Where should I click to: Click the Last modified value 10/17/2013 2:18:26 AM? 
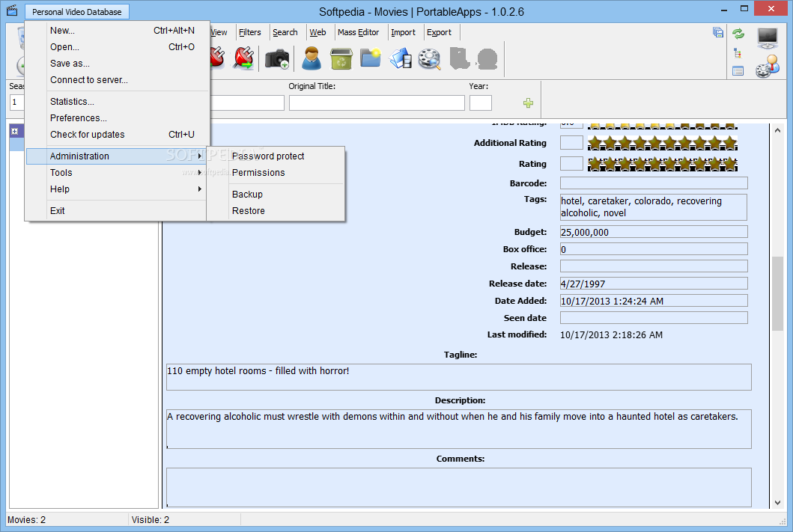pos(611,335)
